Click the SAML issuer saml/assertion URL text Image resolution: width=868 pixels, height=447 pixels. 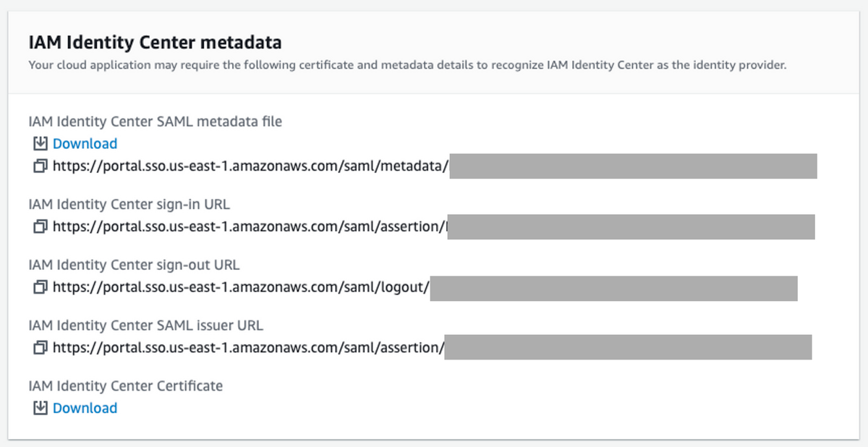point(247,348)
